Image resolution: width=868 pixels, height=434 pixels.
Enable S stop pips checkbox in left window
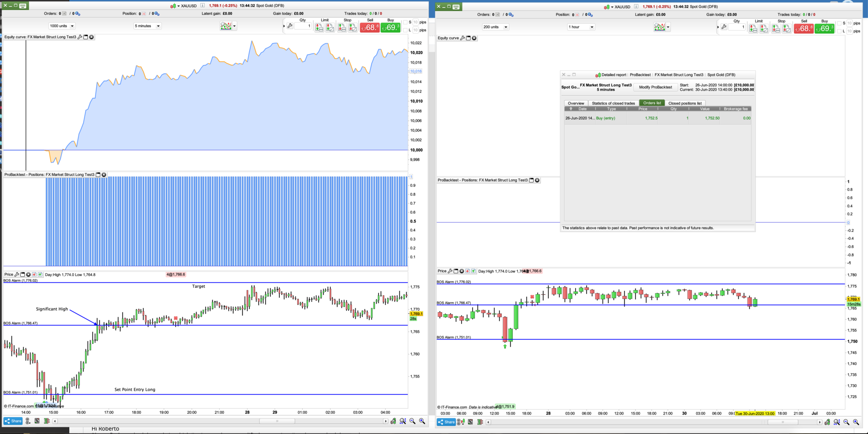[x=405, y=22]
